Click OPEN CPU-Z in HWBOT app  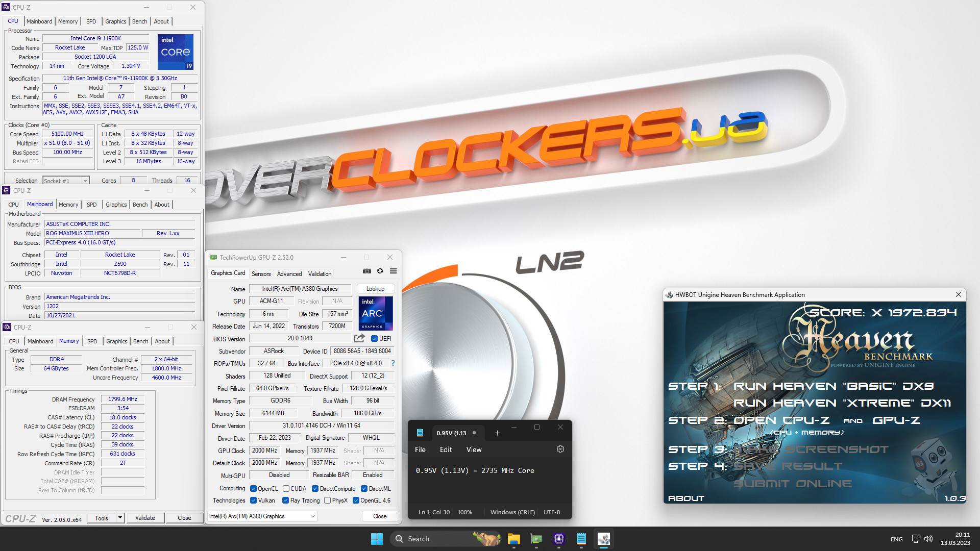click(781, 420)
